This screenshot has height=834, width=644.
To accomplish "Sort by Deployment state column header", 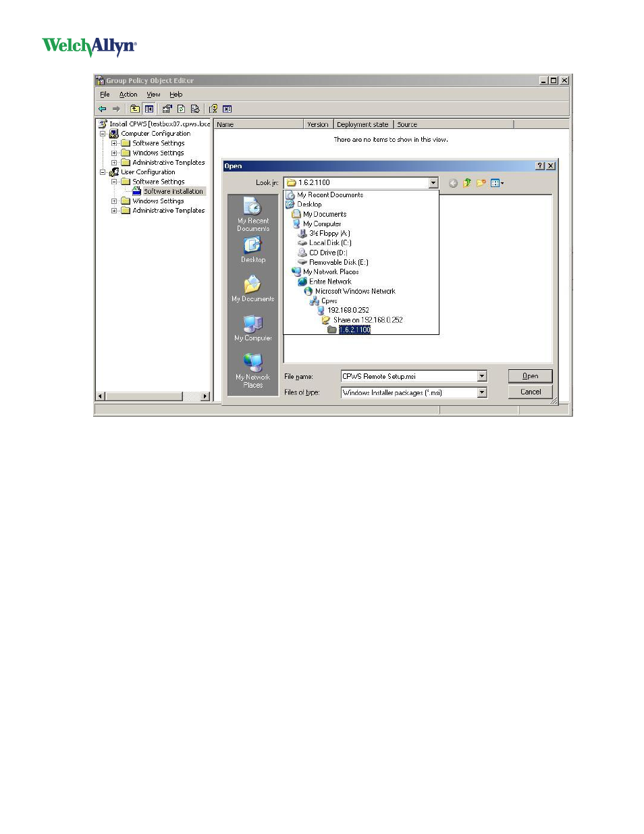I will pyautogui.click(x=363, y=124).
